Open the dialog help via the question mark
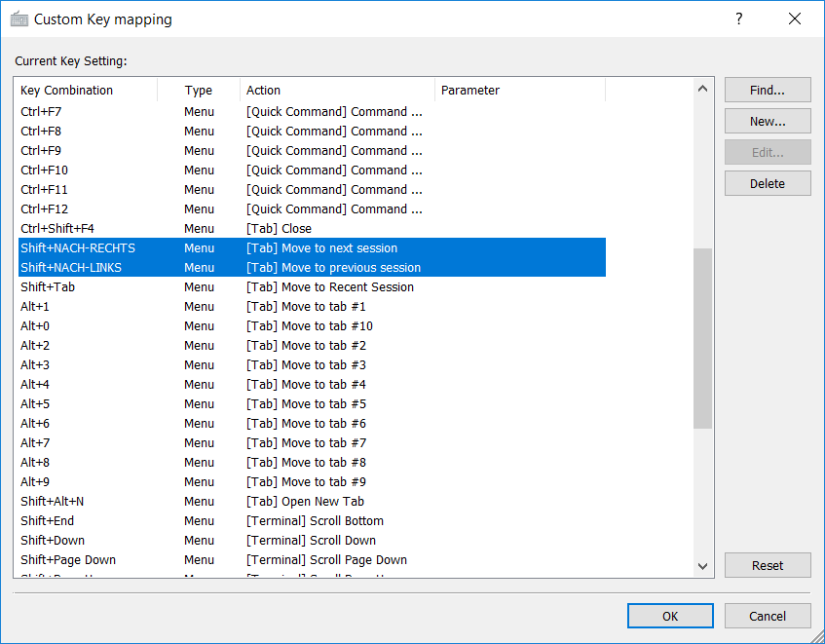The height and width of the screenshot is (644, 825). click(x=739, y=19)
